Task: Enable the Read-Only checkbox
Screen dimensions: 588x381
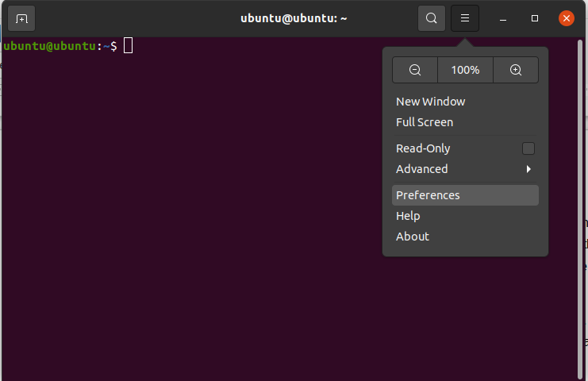Action: tap(528, 148)
